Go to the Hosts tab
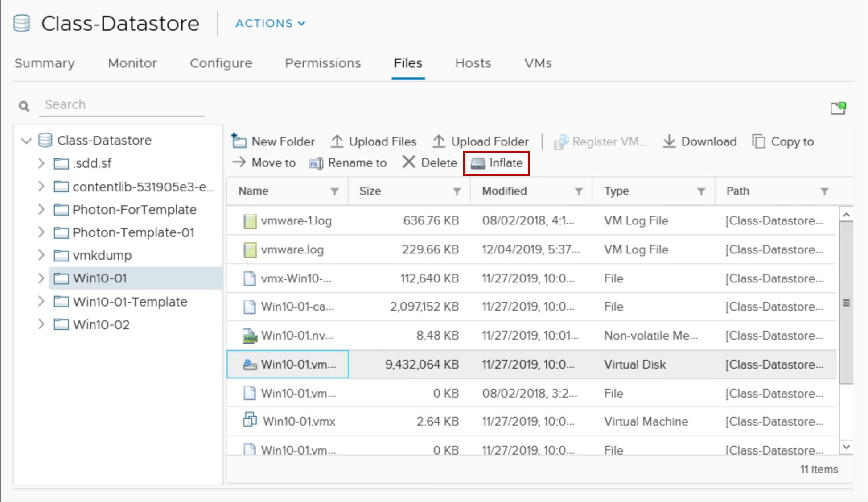The height and width of the screenshot is (502, 868). coord(473,63)
